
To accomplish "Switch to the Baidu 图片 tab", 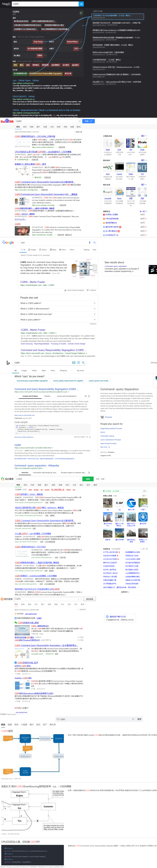I will (38, 127).
